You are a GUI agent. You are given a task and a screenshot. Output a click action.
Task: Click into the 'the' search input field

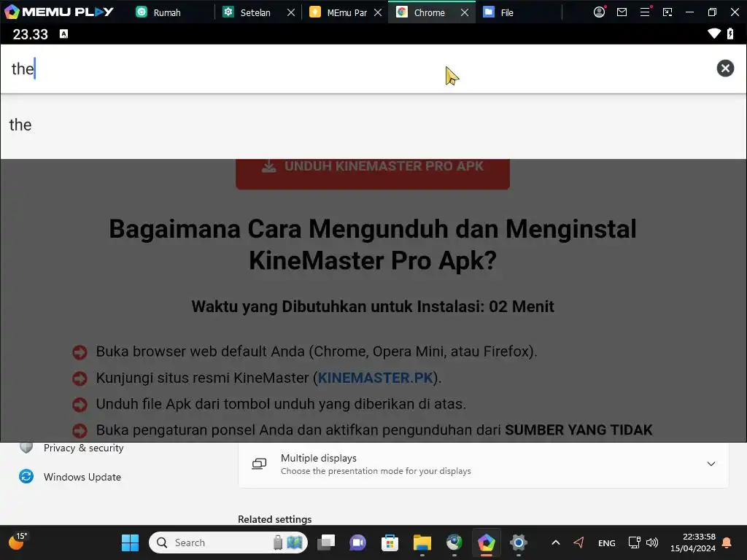click(x=357, y=69)
